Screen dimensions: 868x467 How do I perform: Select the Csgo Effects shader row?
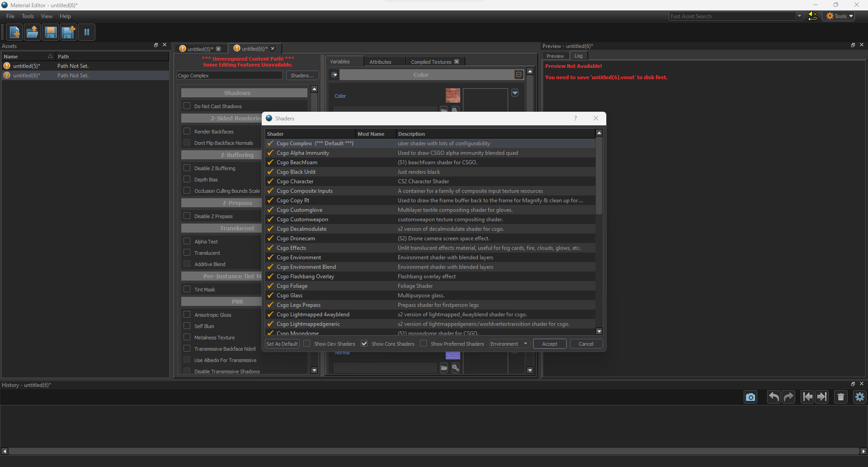click(430, 248)
